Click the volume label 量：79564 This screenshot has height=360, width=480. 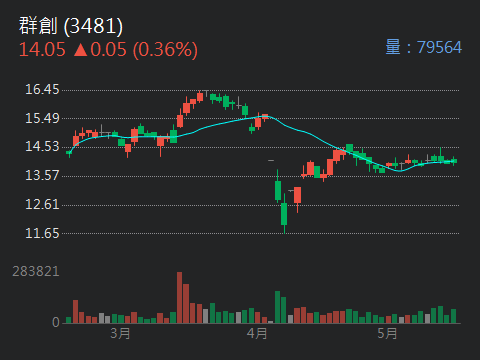point(423,47)
